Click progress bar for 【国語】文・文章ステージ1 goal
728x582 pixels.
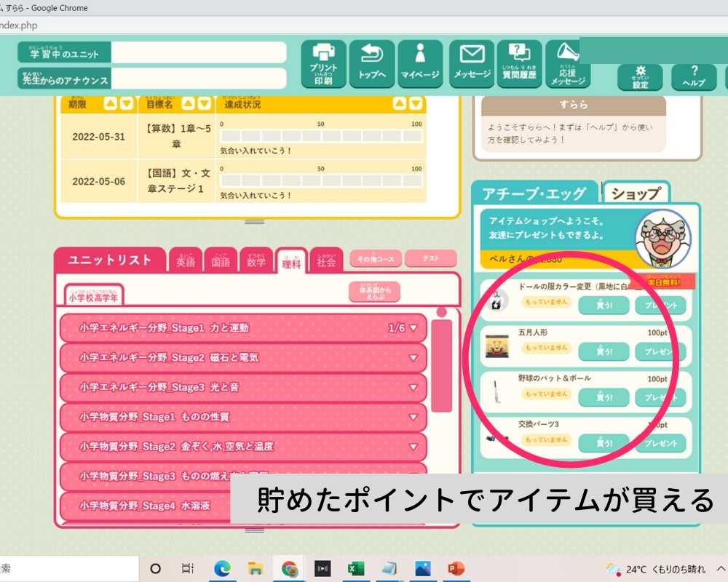[321, 180]
